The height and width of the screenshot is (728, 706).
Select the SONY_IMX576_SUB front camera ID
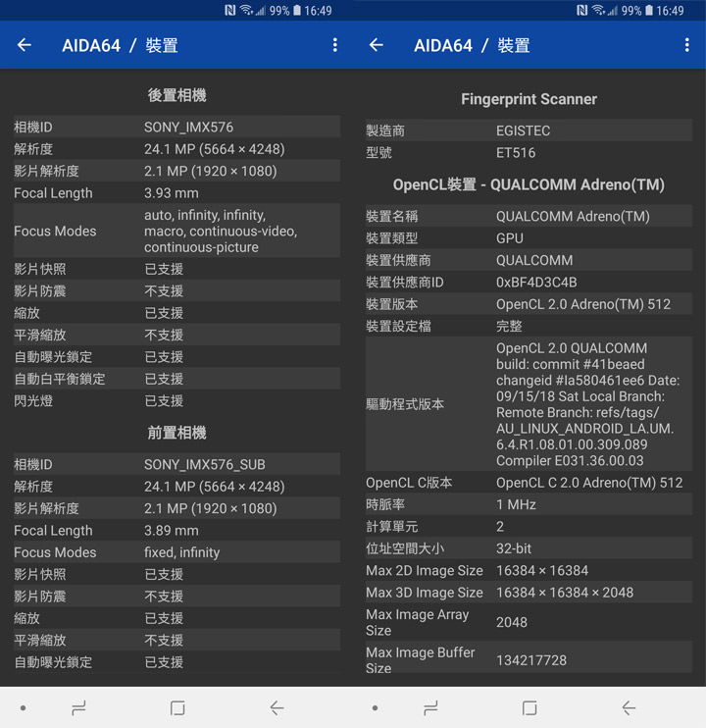205,465
